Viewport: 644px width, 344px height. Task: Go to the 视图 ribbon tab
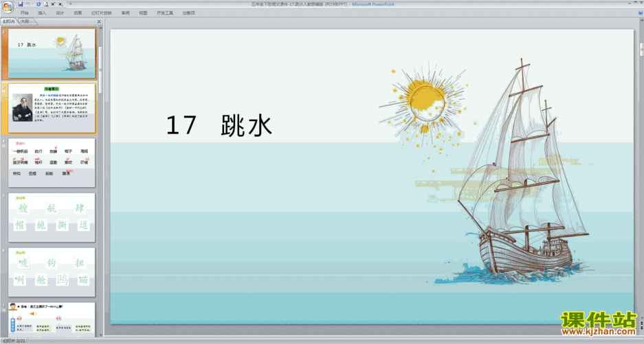[x=143, y=13]
